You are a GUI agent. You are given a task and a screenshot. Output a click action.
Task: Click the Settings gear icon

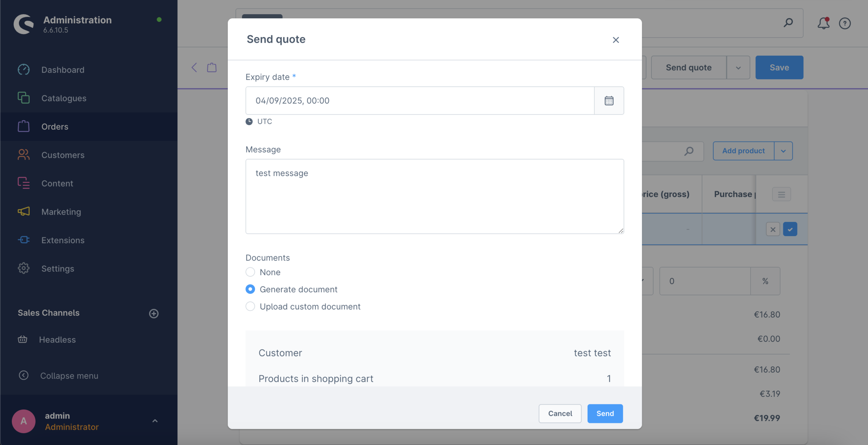(24, 269)
